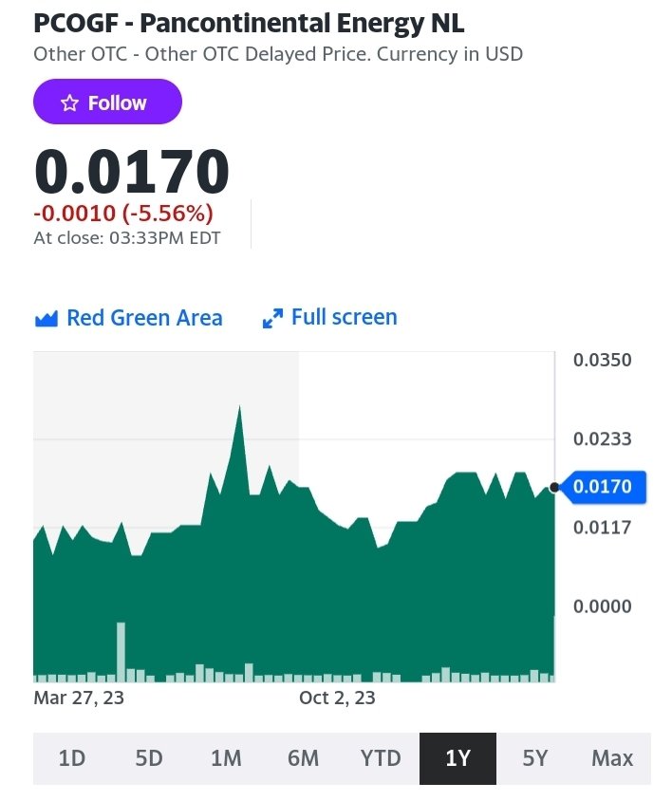Click the black dot at chart's latest point
672x801 pixels.
(x=554, y=488)
